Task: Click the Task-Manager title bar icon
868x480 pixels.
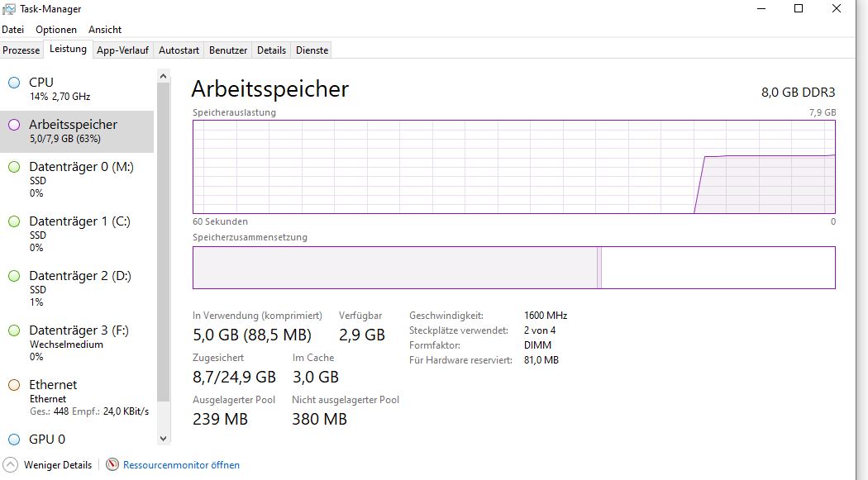Action: tap(10, 9)
